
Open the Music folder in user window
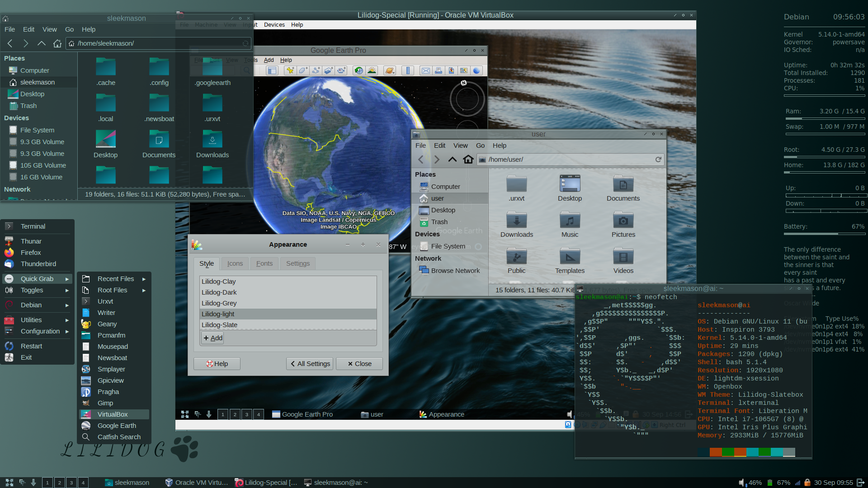[x=570, y=225]
